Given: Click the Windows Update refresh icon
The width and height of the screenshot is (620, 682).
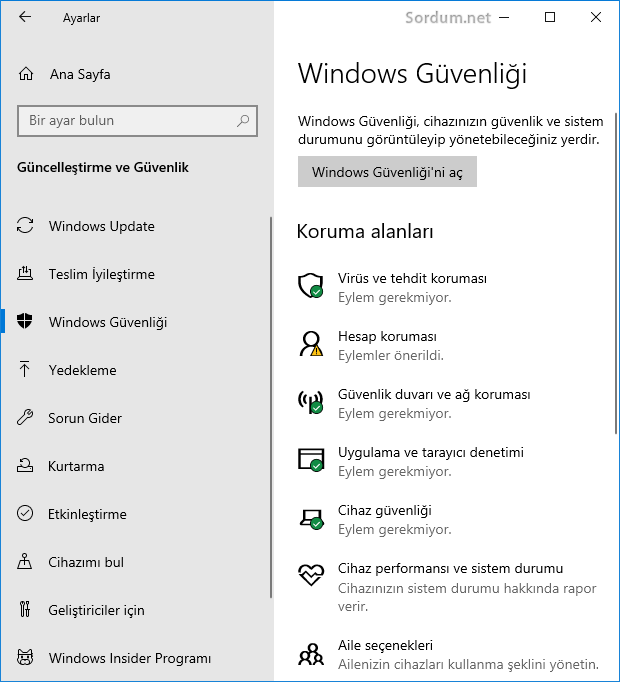Looking at the screenshot, I should click(x=25, y=226).
